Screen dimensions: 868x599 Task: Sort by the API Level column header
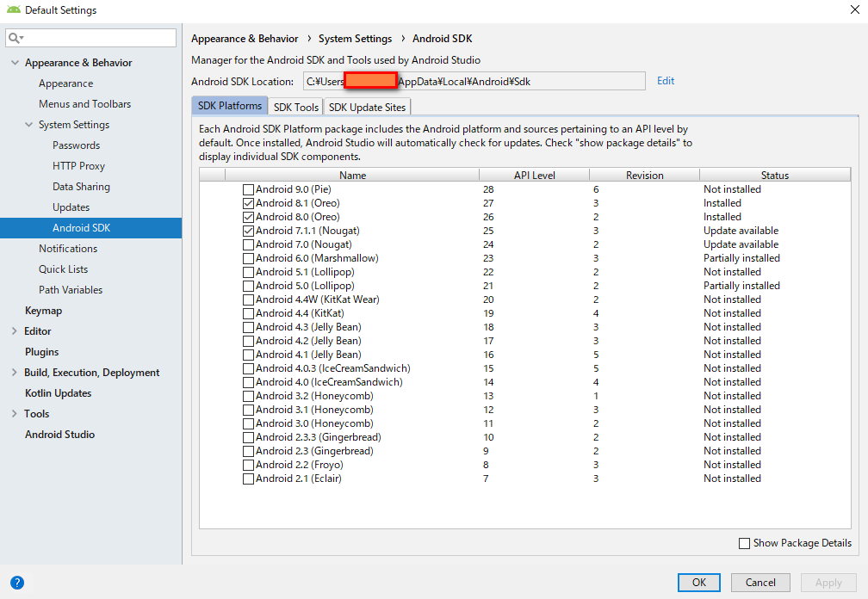[x=534, y=175]
